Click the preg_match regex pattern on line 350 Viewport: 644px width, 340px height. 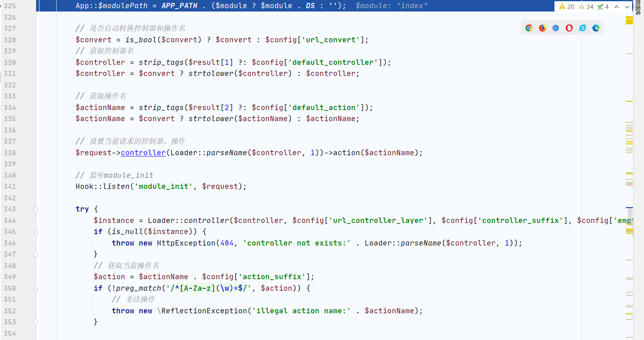[209, 288]
